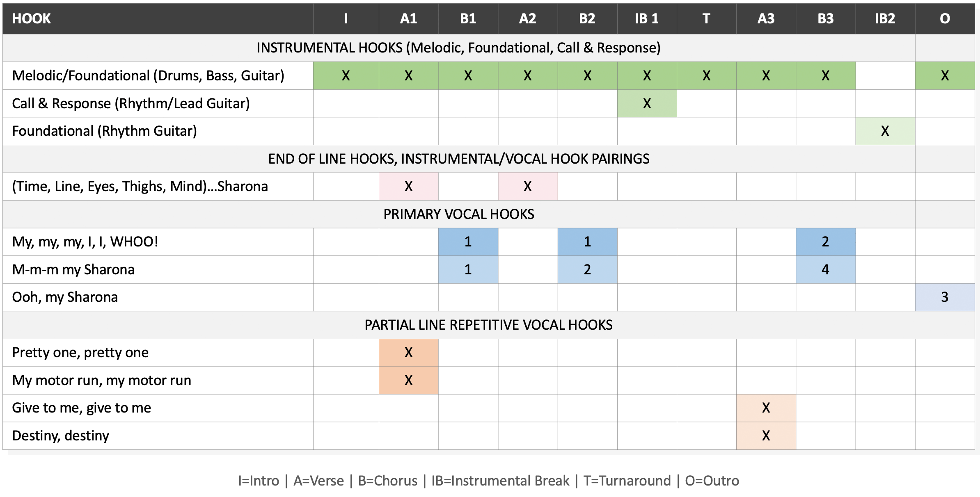Image resolution: width=980 pixels, height=497 pixels.
Task: Click B3 value 4 in M-m-m my Sharona row
Action: (825, 270)
